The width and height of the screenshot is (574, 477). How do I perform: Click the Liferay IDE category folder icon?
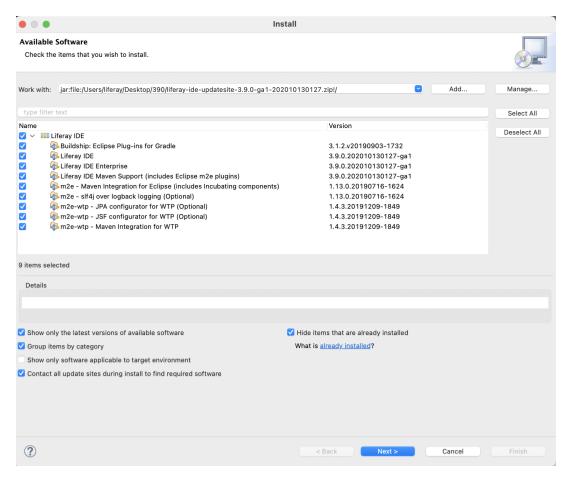point(45,136)
